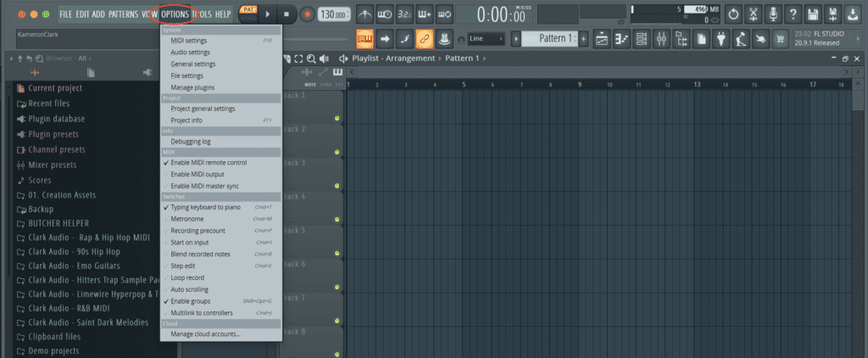Open the Mixer faders icon
868x358 pixels.
tap(661, 39)
